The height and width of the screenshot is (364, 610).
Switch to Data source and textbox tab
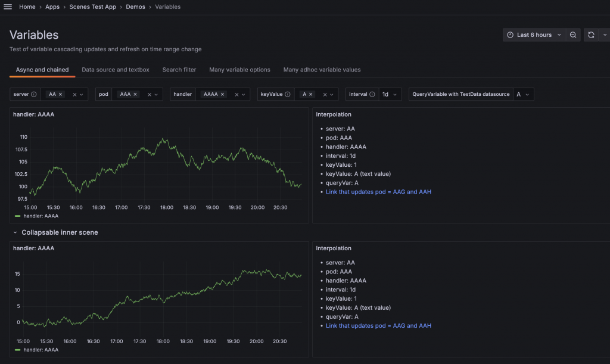116,70
